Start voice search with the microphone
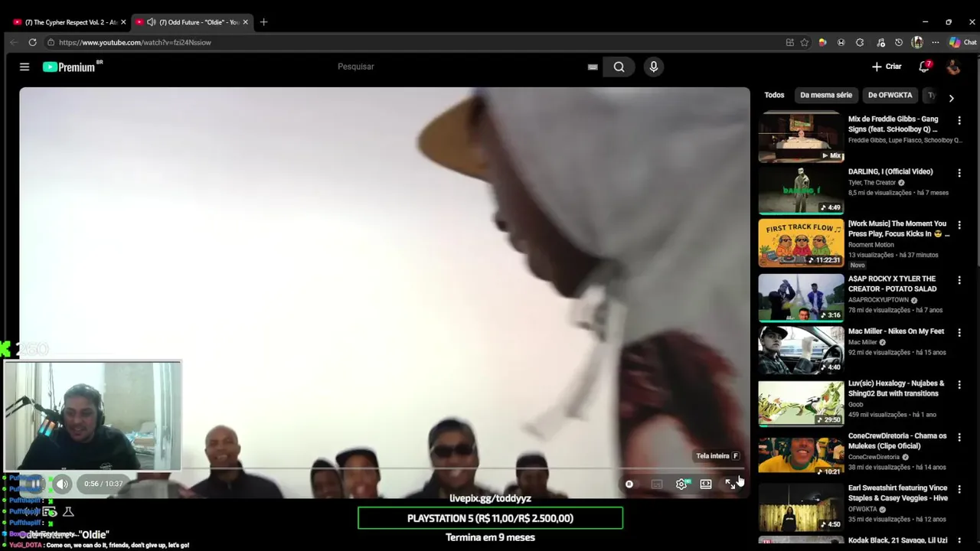Screen dimensions: 980x551 (x=653, y=67)
